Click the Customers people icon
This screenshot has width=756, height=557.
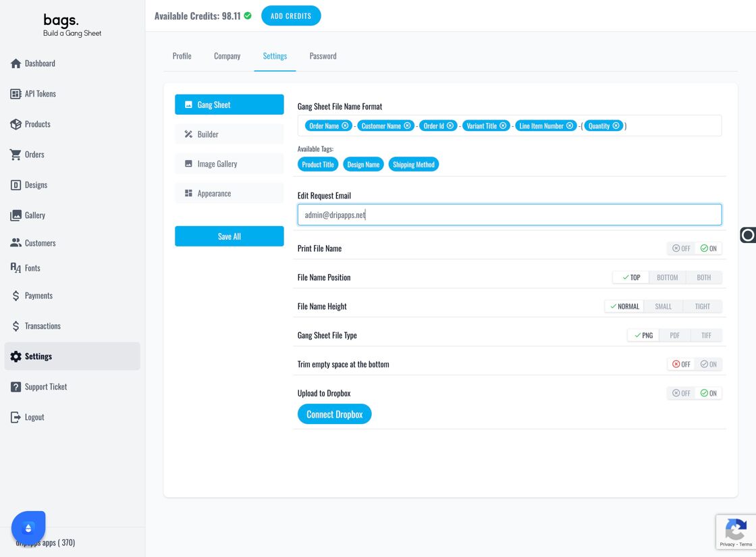click(16, 243)
